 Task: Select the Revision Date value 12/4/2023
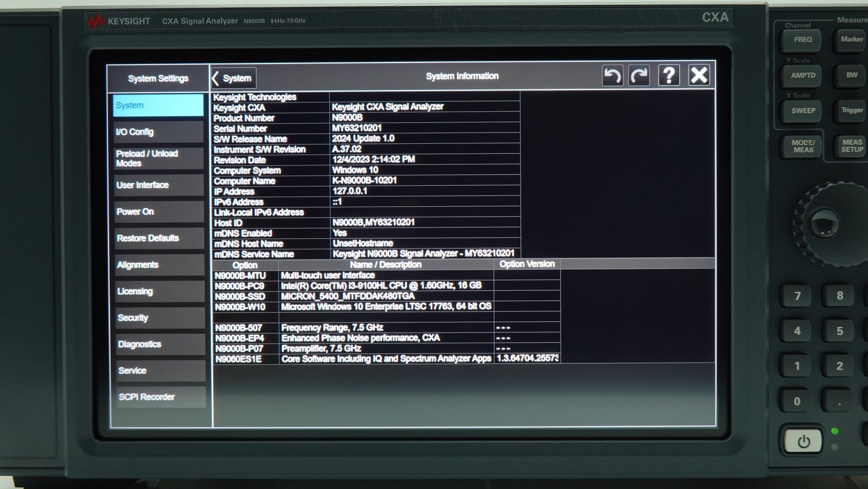click(373, 160)
